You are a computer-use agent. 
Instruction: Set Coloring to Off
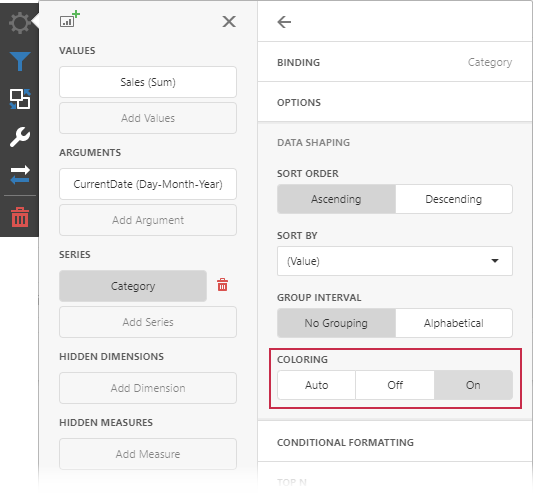click(x=395, y=385)
